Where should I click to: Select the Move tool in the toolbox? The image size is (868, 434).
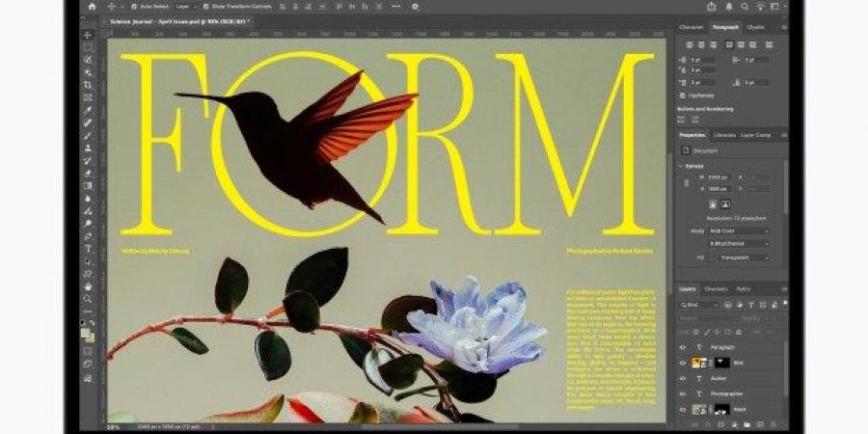(88, 35)
